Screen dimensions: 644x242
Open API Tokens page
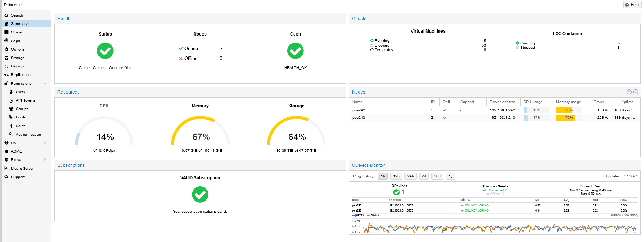[26, 100]
